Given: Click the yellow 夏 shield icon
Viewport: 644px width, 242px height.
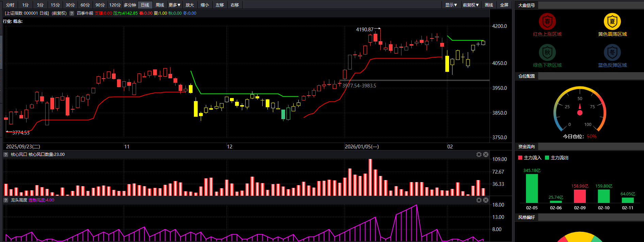Looking at the screenshot, I should [612, 21].
